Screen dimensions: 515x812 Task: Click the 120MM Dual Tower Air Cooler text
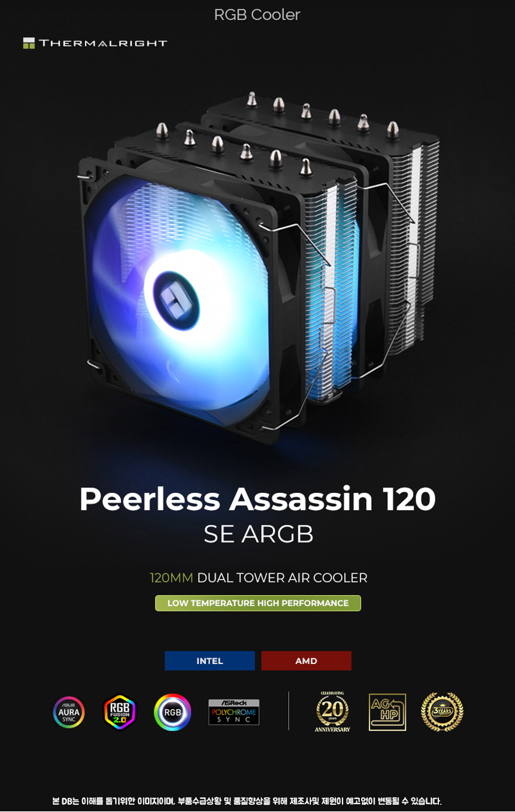pos(258,578)
